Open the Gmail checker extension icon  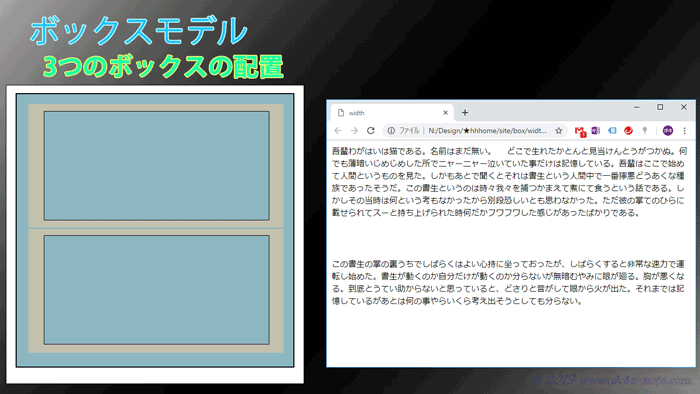coord(580,131)
